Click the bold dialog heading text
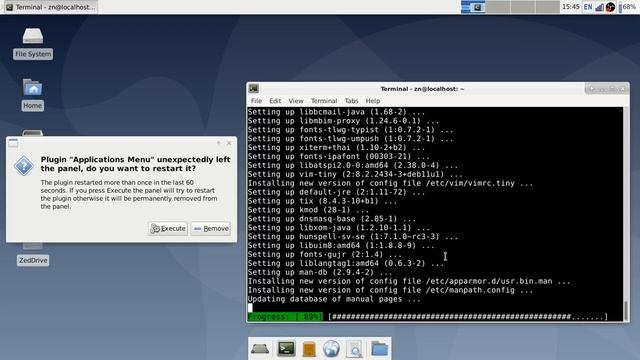 tap(136, 164)
